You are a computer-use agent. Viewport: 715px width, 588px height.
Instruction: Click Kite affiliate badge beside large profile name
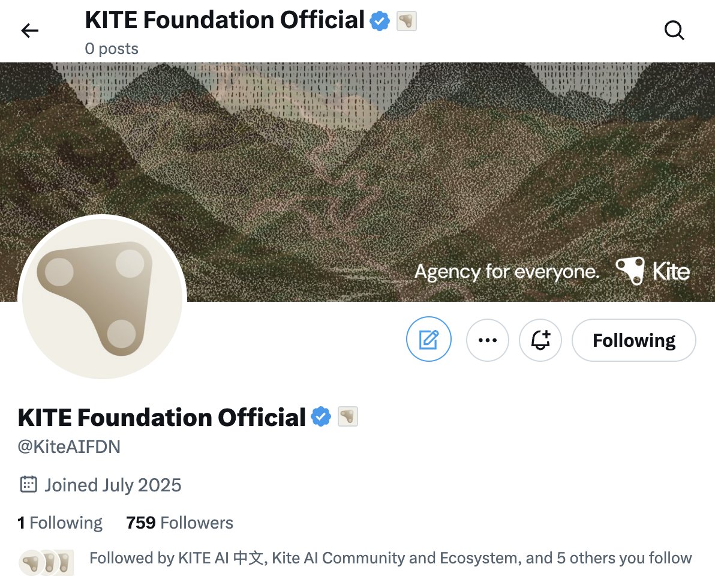348,416
